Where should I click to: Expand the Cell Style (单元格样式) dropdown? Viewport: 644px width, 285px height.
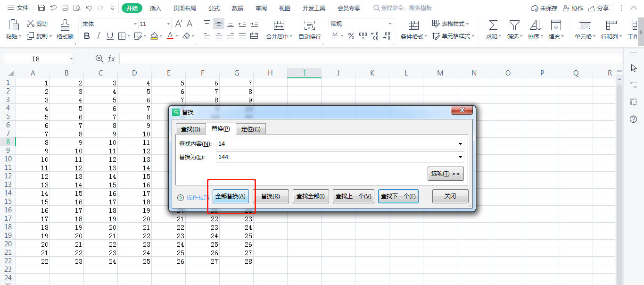pyautogui.click(x=473, y=36)
